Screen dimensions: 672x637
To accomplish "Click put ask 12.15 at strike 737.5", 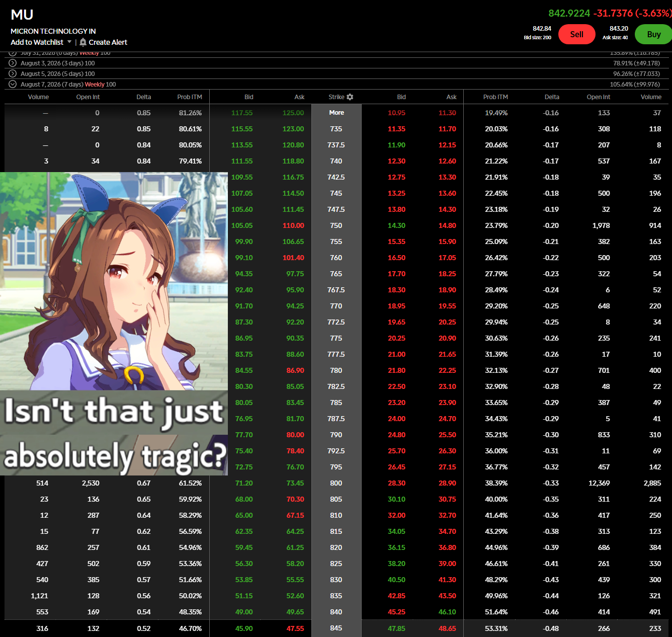I will point(447,145).
